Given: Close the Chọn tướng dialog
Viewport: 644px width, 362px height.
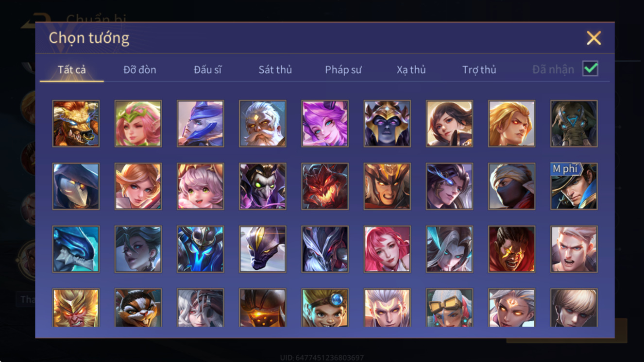Looking at the screenshot, I should (x=593, y=38).
